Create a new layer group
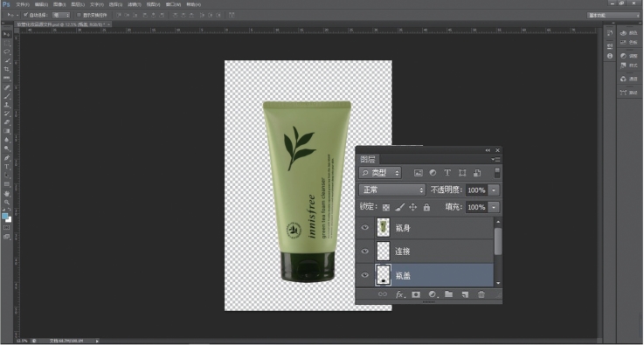This screenshot has width=644, height=345. coord(448,294)
